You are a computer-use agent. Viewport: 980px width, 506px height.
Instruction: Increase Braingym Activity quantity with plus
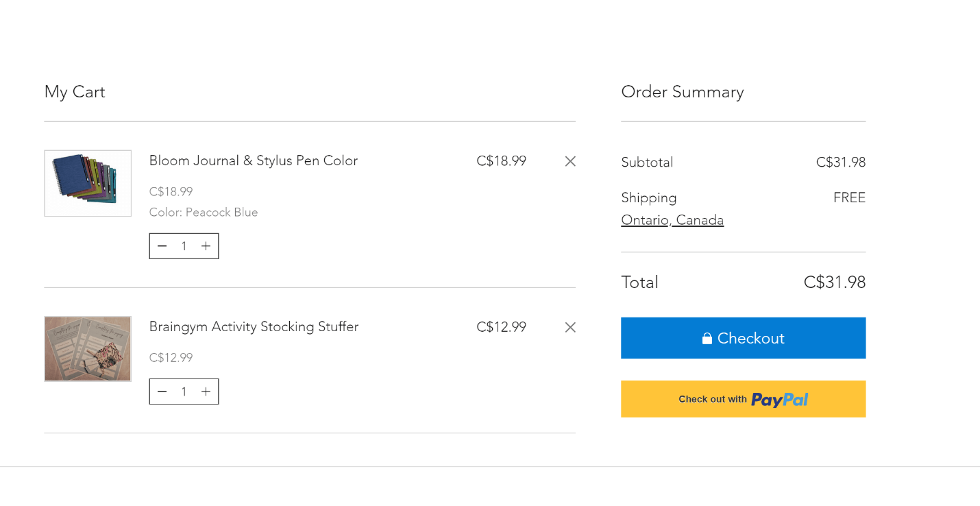click(x=206, y=391)
